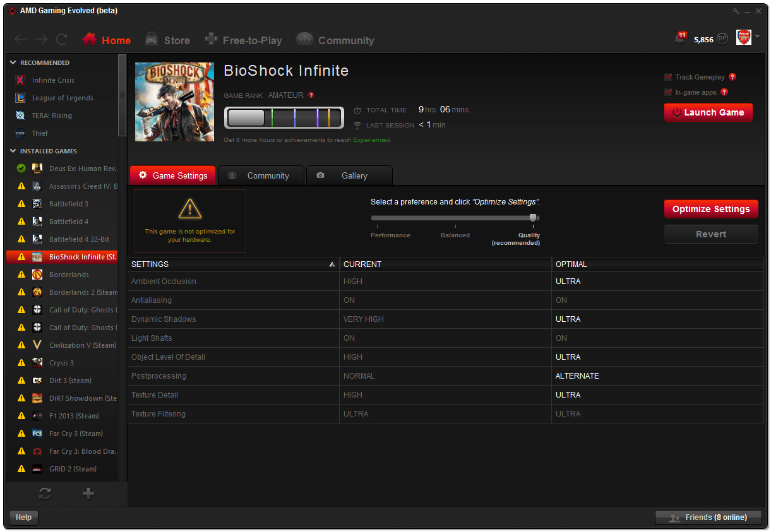The width and height of the screenshot is (771, 532).
Task: Disable the Track Gameplay checkbox
Action: click(x=668, y=77)
